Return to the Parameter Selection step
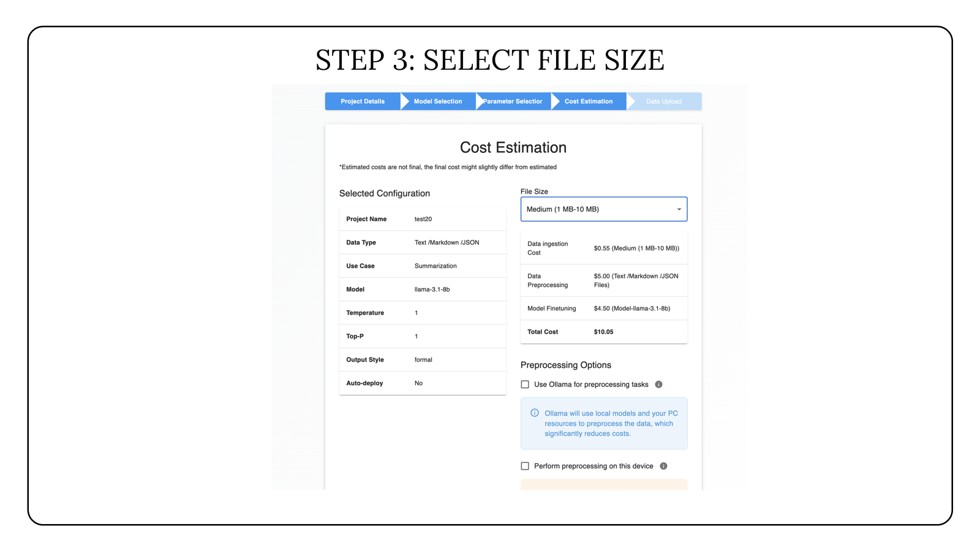Screen dimensions: 980x551 (x=513, y=102)
